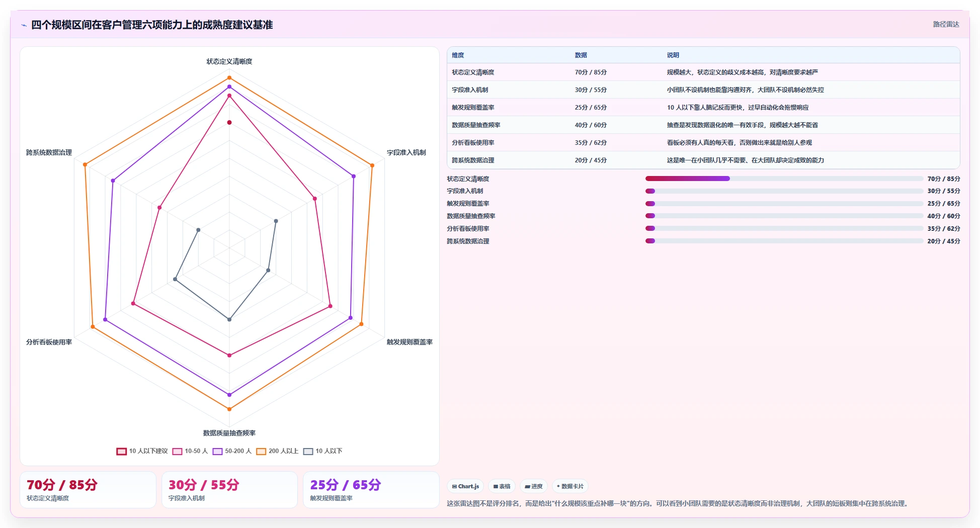
Task: Click the dashboard title 四个规模区间在客户管理
Action: pyautogui.click(x=152, y=25)
